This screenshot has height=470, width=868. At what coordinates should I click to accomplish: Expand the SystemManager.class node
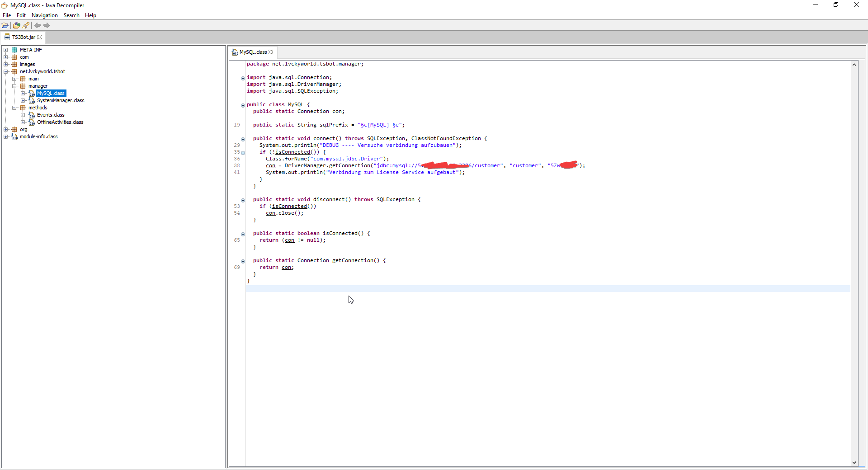coord(23,101)
